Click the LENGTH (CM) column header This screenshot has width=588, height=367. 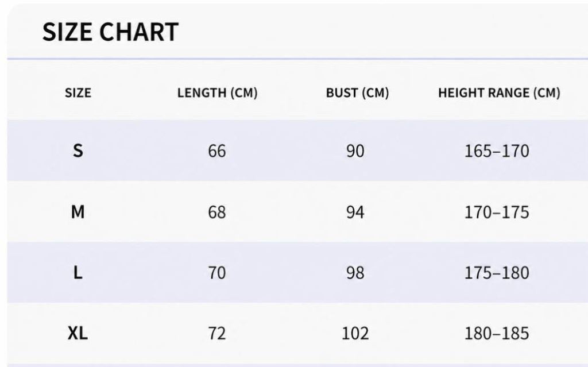(x=218, y=92)
